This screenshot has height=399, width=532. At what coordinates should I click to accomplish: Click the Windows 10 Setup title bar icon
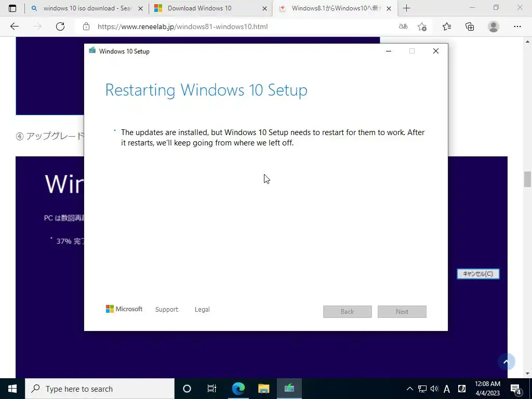point(92,50)
